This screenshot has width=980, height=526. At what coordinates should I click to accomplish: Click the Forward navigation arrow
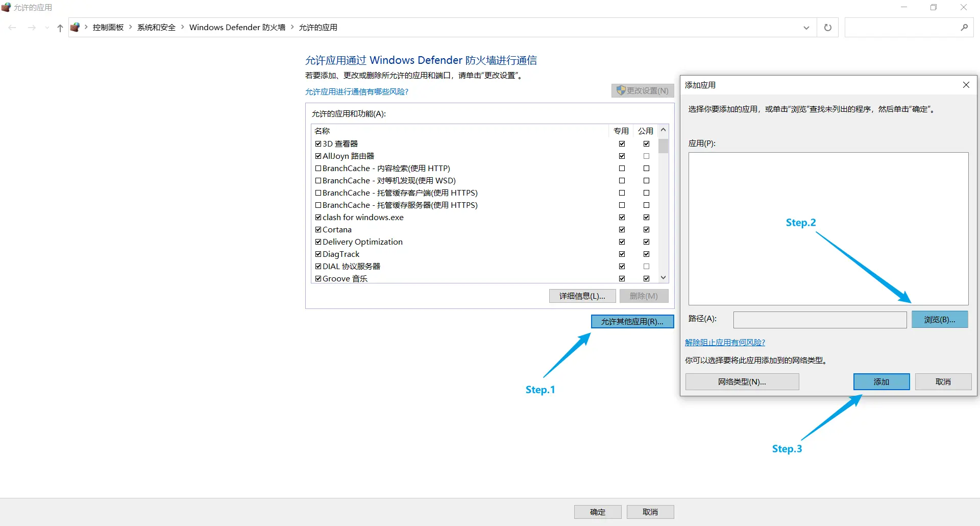pyautogui.click(x=32, y=28)
